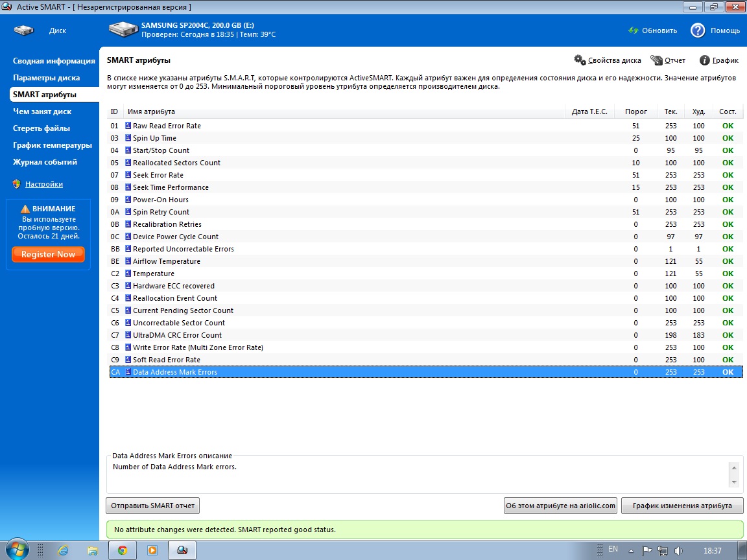The width and height of the screenshot is (747, 560).
Task: Click График изменения атрибута button
Action: tap(682, 506)
